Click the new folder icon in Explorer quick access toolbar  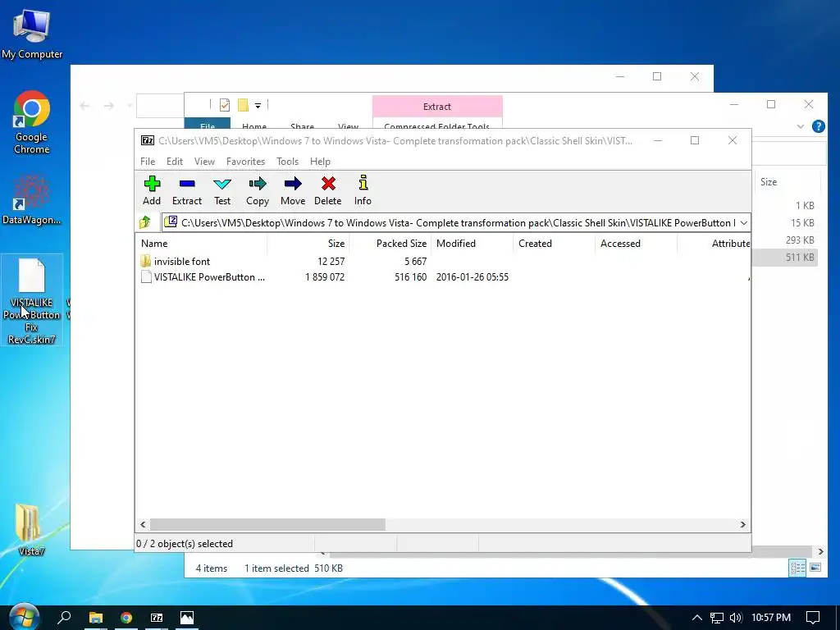coord(243,105)
